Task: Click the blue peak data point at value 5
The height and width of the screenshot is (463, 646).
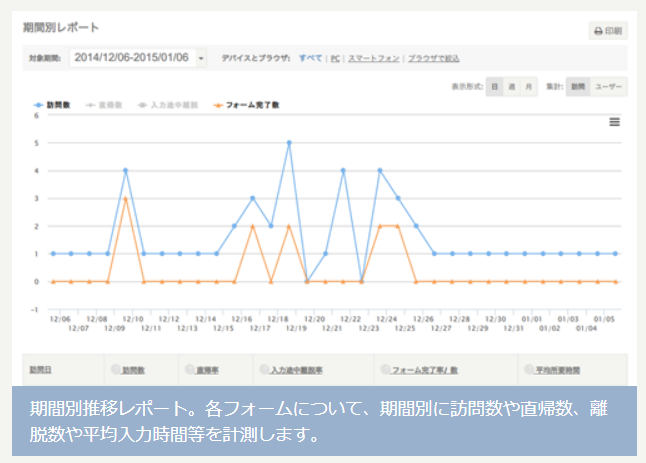Action: (x=289, y=143)
